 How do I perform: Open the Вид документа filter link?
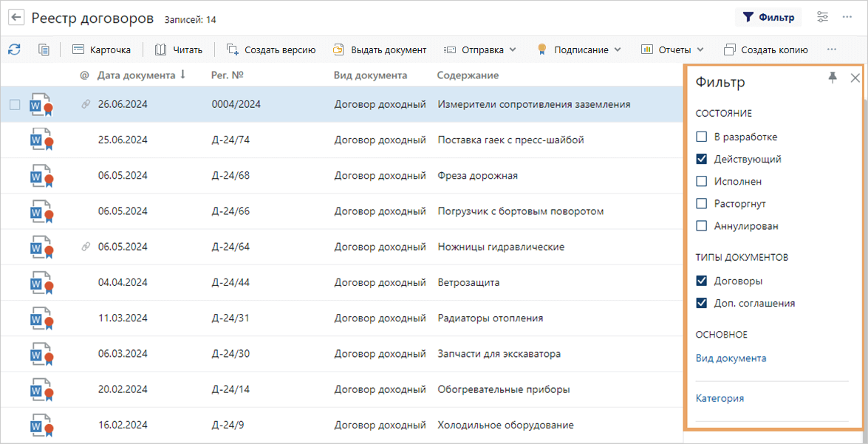pyautogui.click(x=731, y=358)
